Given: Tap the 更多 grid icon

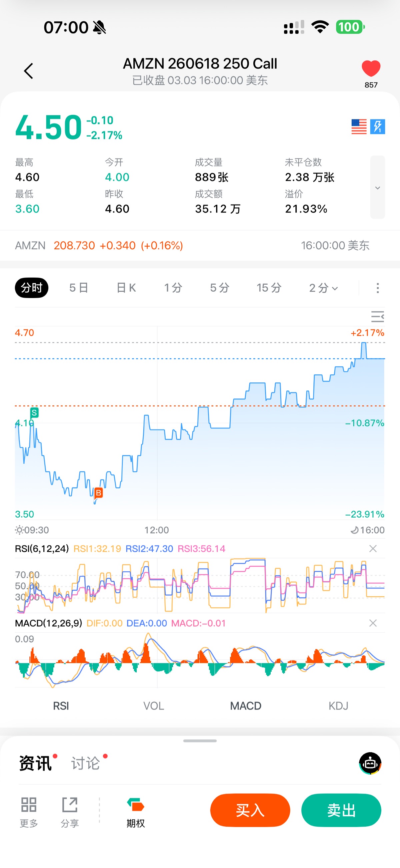Looking at the screenshot, I should pos(29,811).
